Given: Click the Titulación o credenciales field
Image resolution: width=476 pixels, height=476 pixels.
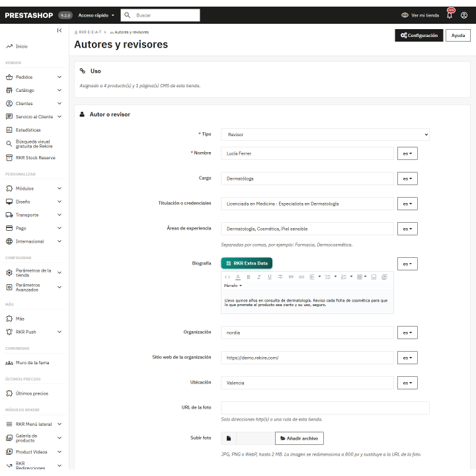Looking at the screenshot, I should coord(307,204).
